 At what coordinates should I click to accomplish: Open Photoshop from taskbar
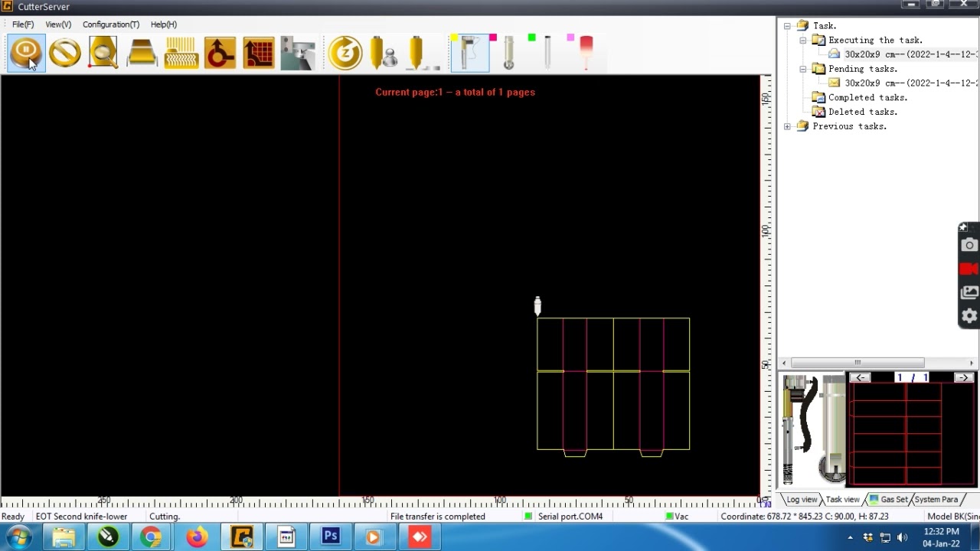pyautogui.click(x=331, y=537)
